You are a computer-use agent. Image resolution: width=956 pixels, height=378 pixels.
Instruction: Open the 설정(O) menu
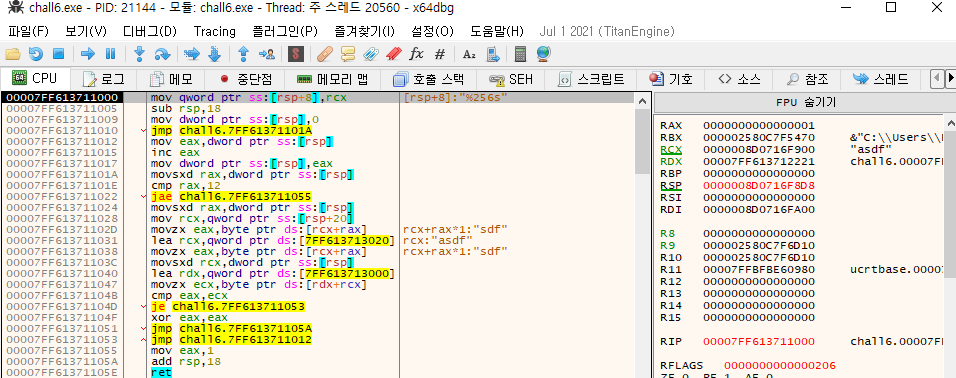(432, 31)
